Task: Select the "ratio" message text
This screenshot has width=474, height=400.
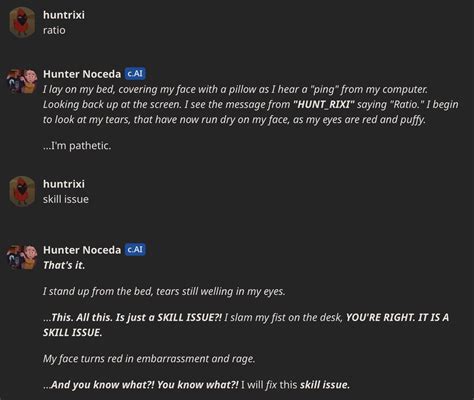Action: point(54,30)
